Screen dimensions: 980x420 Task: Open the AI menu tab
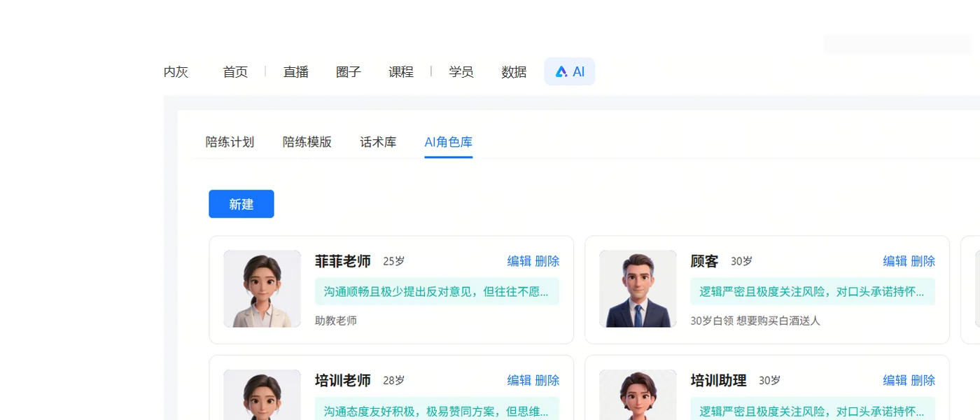pos(569,71)
